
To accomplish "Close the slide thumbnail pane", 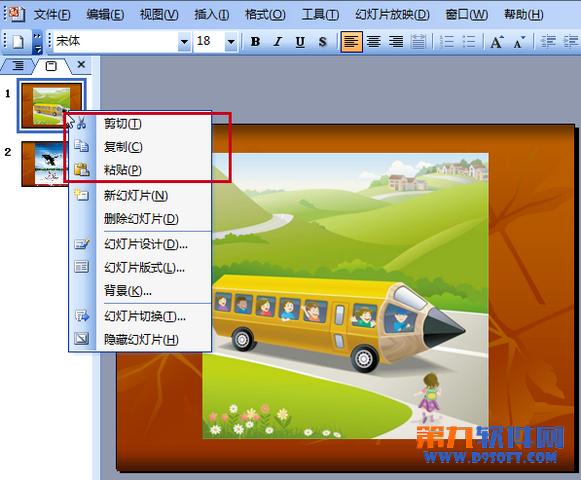I will click(81, 65).
